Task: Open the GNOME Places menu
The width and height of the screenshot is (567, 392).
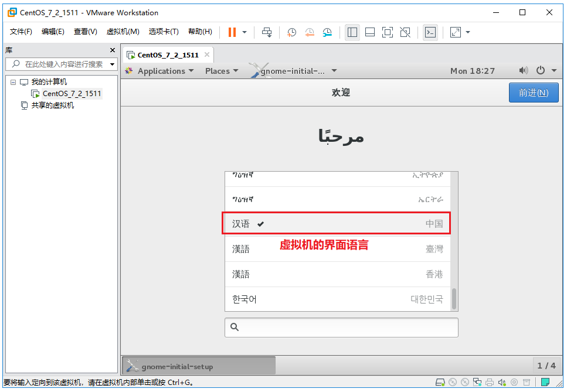Action: click(x=222, y=71)
